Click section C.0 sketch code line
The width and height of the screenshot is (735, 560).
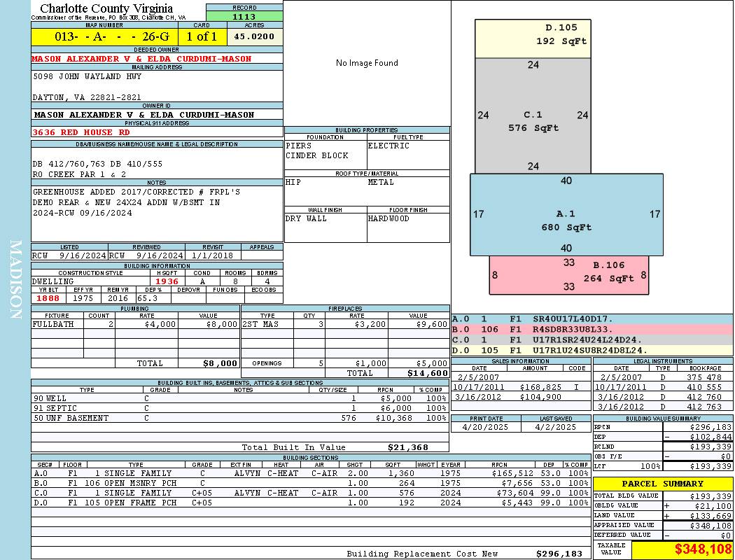tap(592, 340)
